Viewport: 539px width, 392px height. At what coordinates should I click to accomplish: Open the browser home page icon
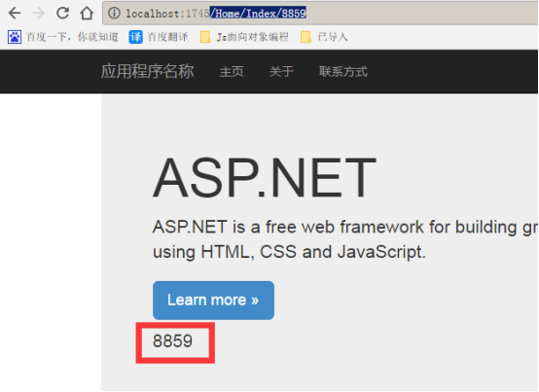tap(87, 13)
